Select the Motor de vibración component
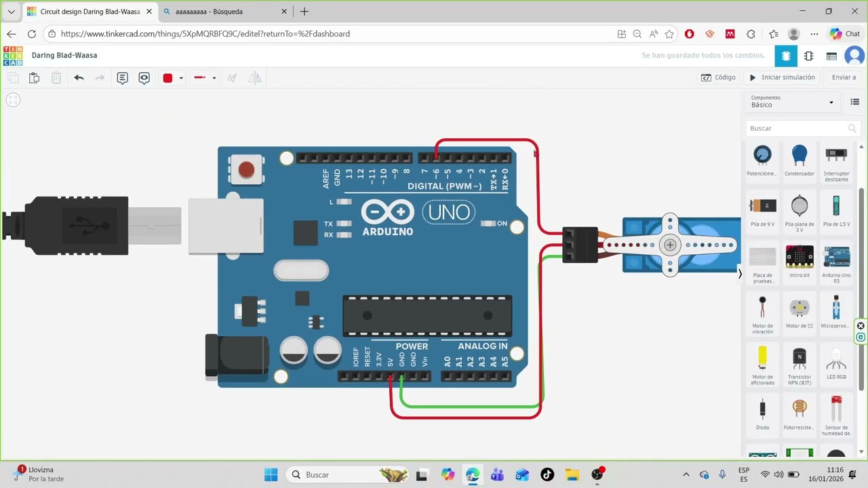Viewport: 868px width, 488px height. [x=762, y=315]
